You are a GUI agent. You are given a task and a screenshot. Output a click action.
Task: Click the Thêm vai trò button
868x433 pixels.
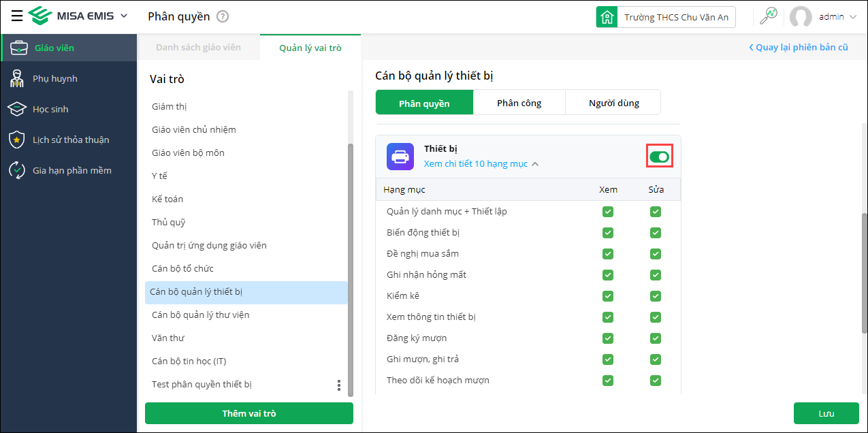[248, 413]
